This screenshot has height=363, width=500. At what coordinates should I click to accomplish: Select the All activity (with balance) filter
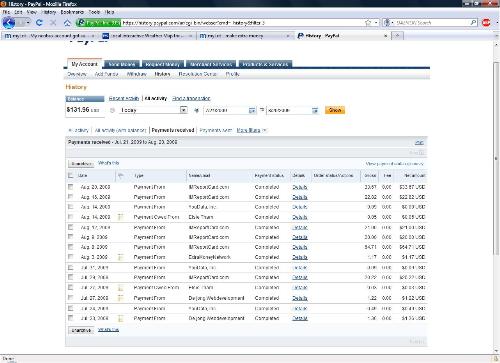coord(120,130)
